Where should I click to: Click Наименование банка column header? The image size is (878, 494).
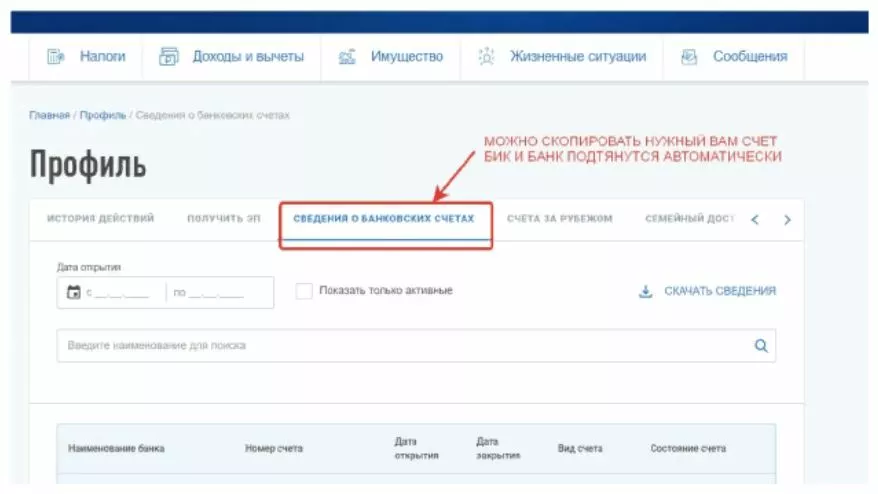pyautogui.click(x=116, y=449)
